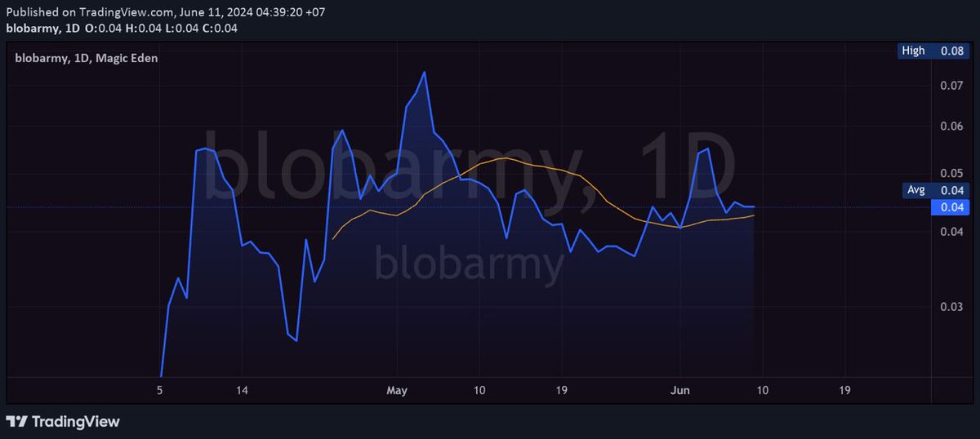Click the Avg 0.04 price label
The image size is (980, 439).
pyautogui.click(x=935, y=190)
